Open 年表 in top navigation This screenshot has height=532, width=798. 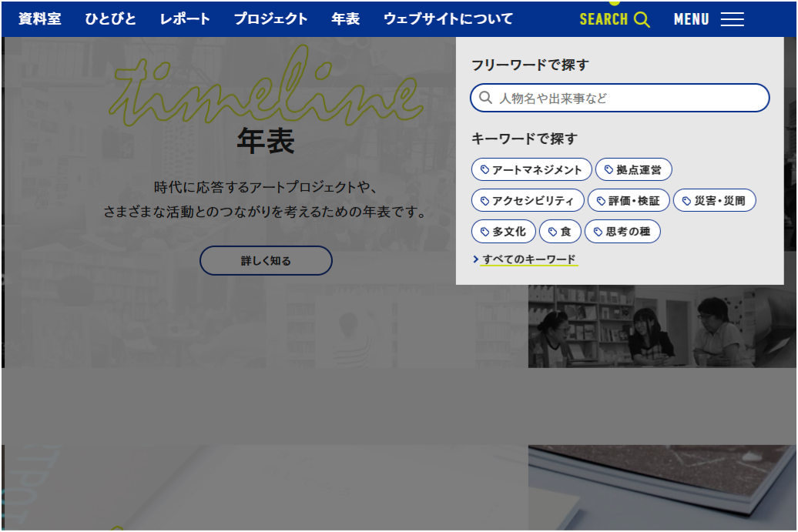pyautogui.click(x=346, y=19)
